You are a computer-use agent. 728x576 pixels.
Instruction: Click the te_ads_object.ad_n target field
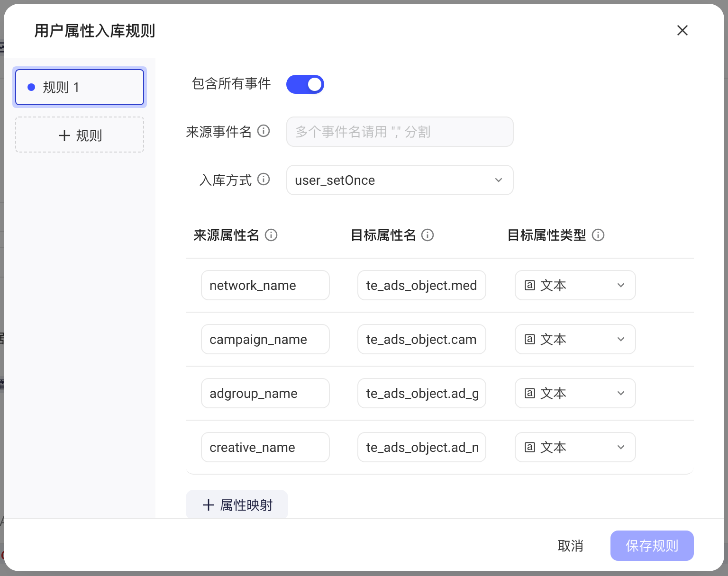422,447
